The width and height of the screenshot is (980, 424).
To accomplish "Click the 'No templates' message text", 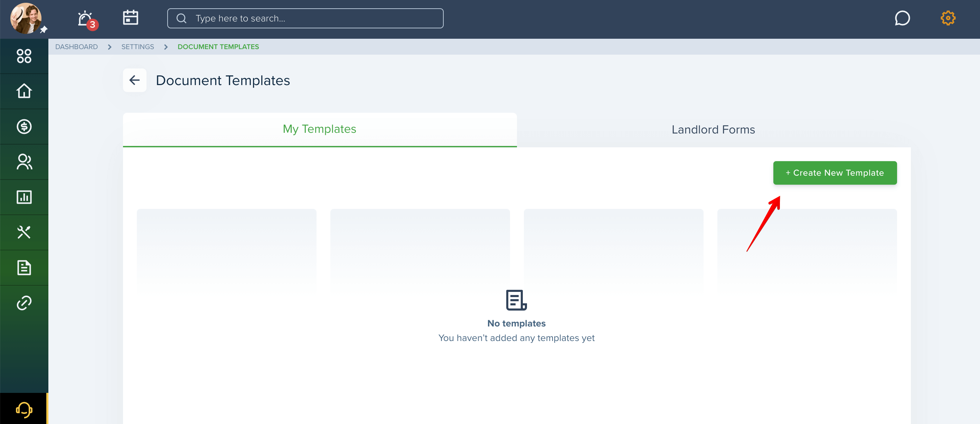I will pos(516,323).
